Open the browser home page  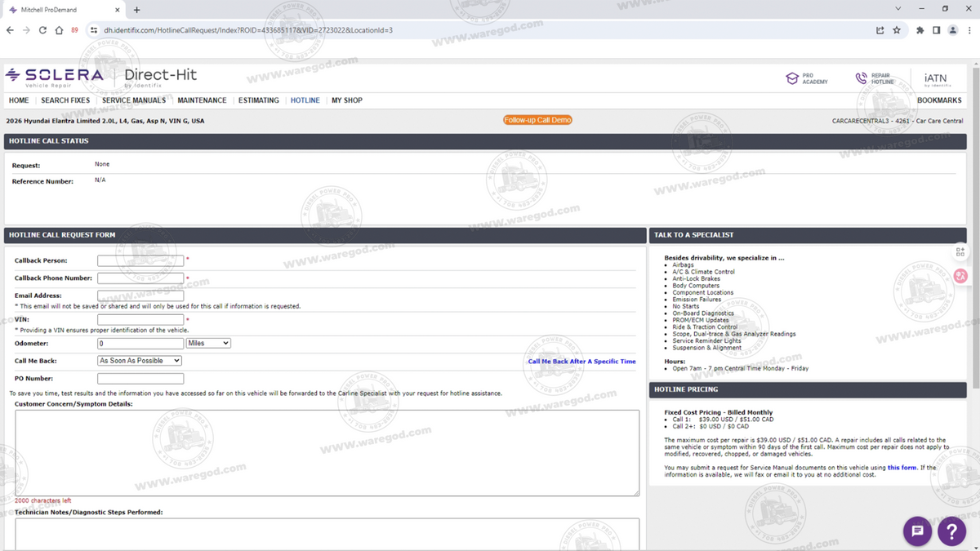(x=59, y=30)
